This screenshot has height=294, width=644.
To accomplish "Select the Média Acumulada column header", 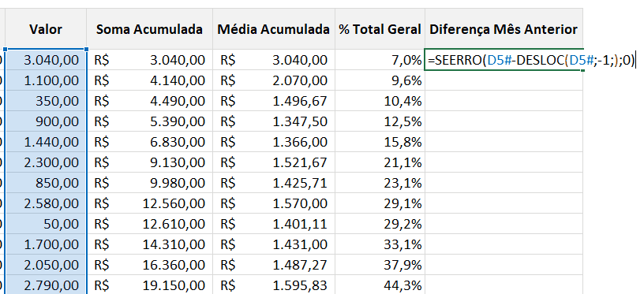I will 274,29.
